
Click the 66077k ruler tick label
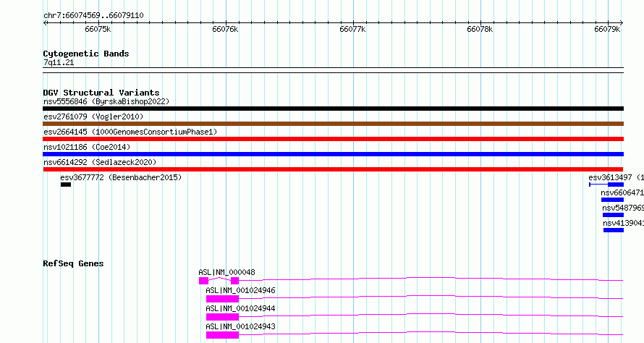(352, 29)
